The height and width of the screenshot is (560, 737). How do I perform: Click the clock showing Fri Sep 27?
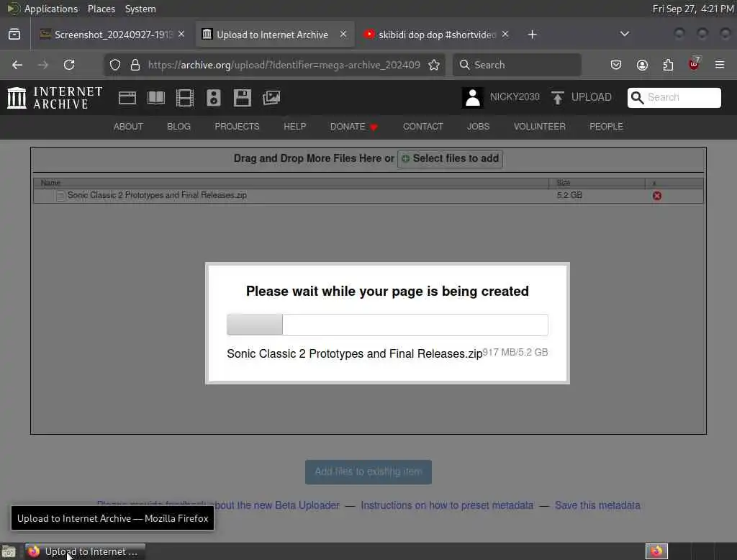point(693,9)
